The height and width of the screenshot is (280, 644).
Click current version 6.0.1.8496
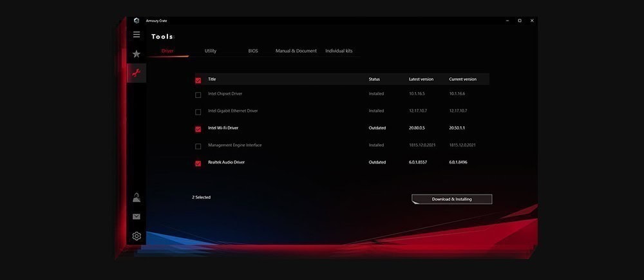click(x=458, y=162)
